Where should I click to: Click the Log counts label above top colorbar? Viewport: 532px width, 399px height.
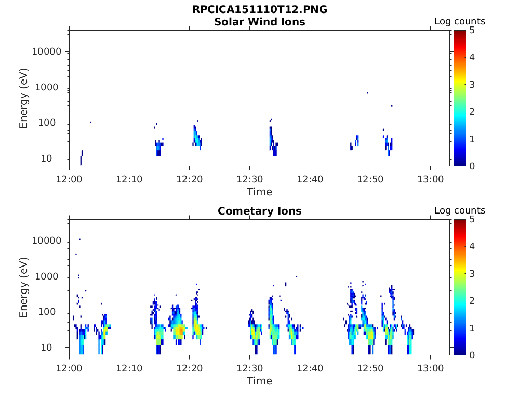[460, 21]
